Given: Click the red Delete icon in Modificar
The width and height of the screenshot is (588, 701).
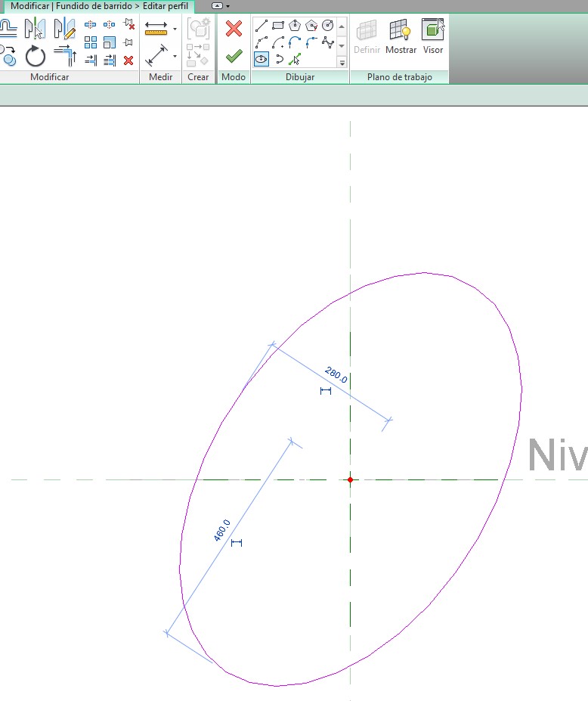Looking at the screenshot, I should click(128, 60).
